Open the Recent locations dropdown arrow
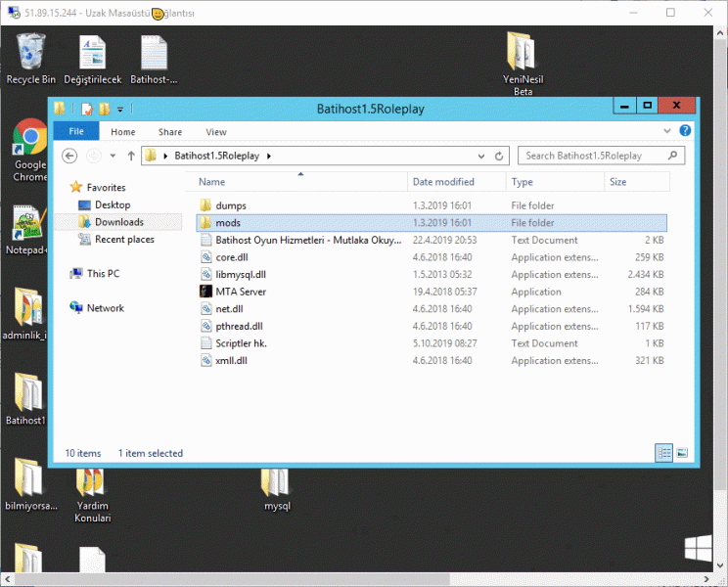This screenshot has height=587, width=728. pos(113,156)
